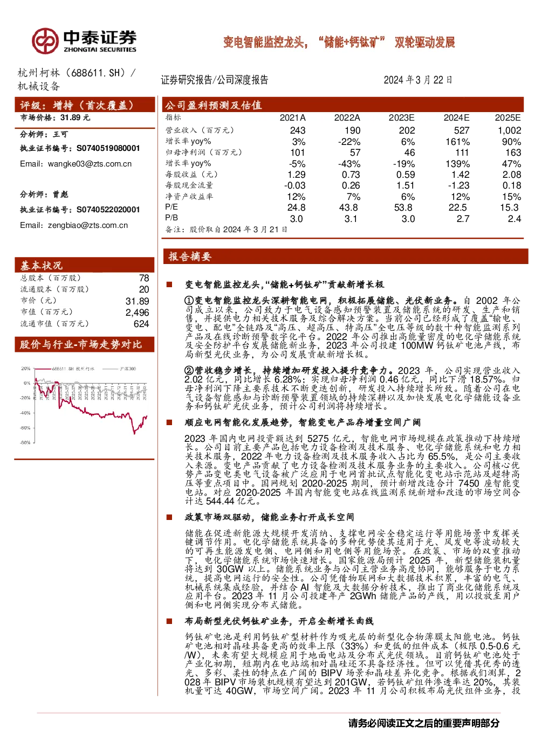Click row label 流通股本（百万股）
The width and height of the screenshot is (535, 756).
point(54,289)
